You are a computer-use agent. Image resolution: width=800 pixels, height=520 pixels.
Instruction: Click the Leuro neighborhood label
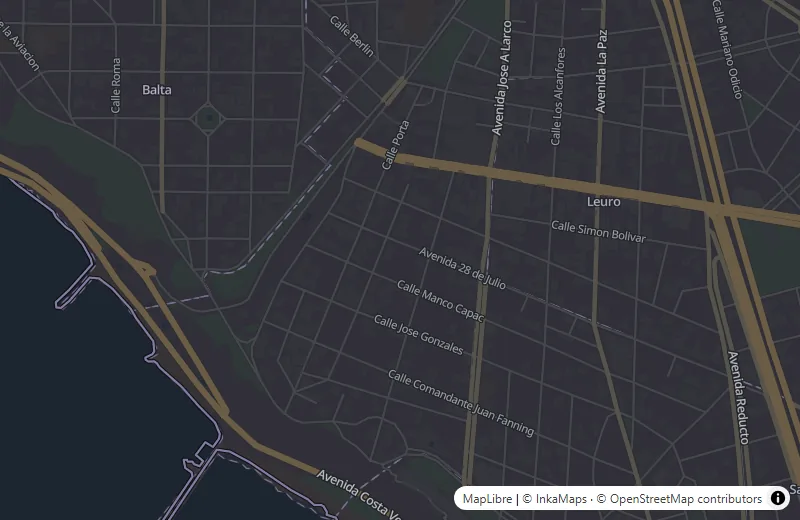604,202
